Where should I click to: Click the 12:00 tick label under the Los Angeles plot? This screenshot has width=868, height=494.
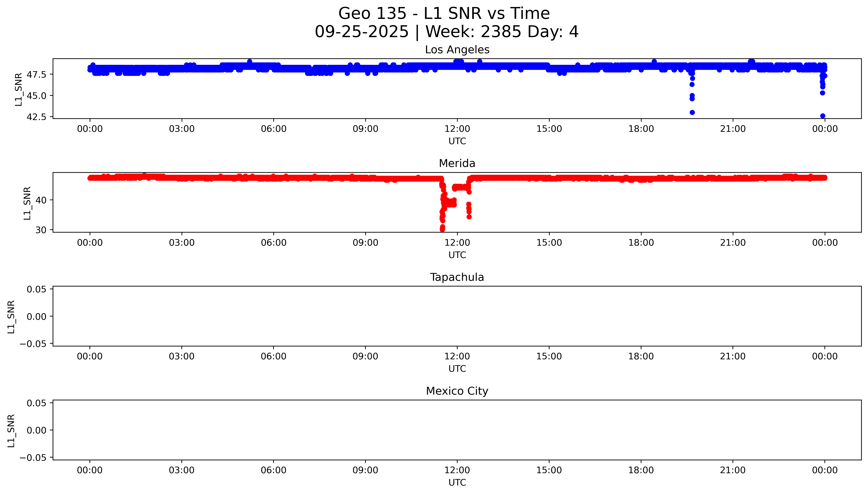click(457, 129)
